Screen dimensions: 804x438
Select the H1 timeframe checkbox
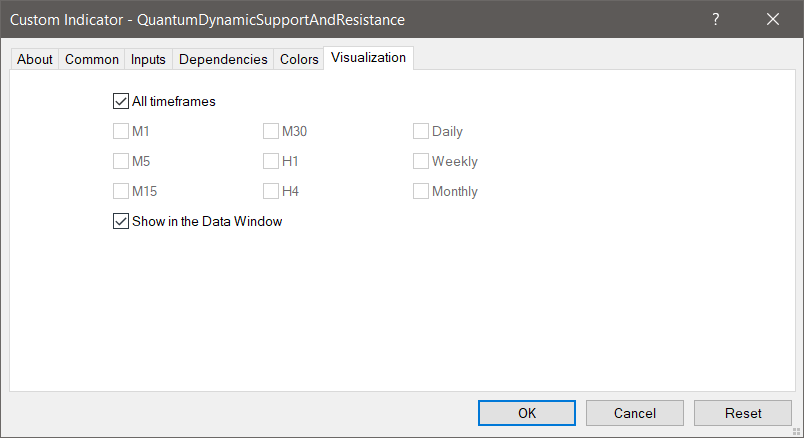(271, 161)
